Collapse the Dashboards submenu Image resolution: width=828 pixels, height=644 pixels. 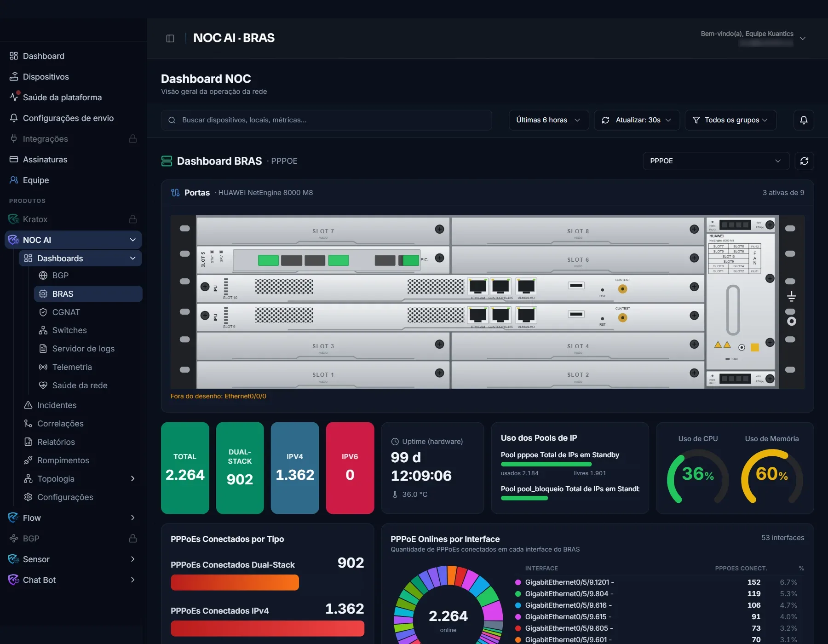133,258
